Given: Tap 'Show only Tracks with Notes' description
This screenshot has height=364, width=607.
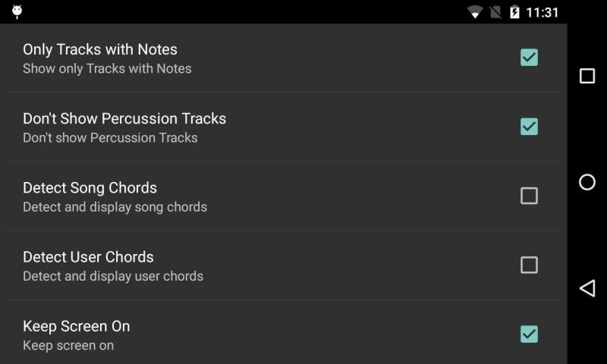Looking at the screenshot, I should coord(107,69).
